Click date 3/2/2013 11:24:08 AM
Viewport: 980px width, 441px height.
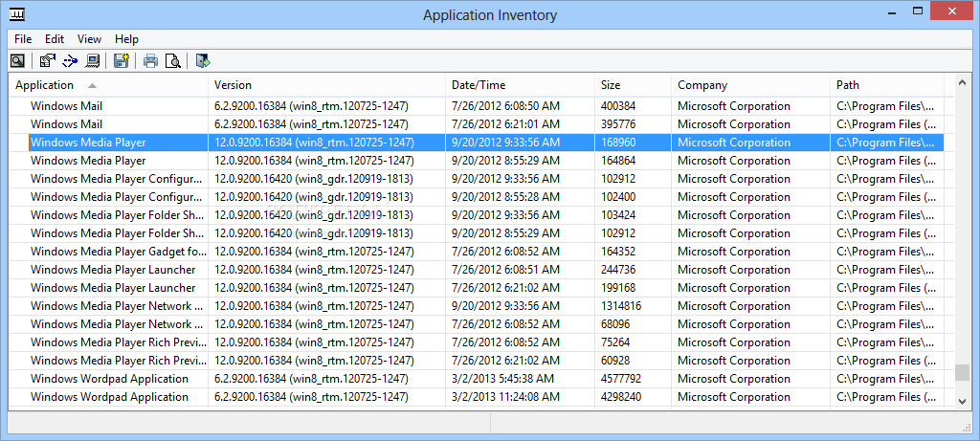[x=505, y=397]
